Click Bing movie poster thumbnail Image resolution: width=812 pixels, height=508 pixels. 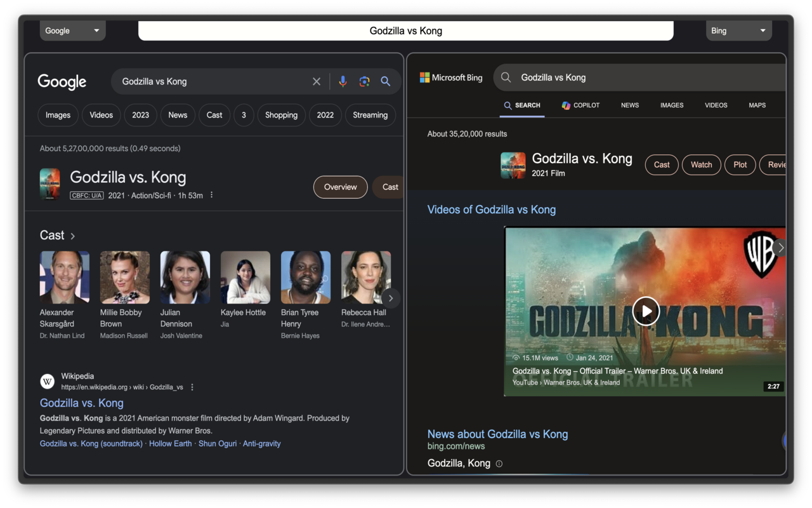[x=513, y=165]
